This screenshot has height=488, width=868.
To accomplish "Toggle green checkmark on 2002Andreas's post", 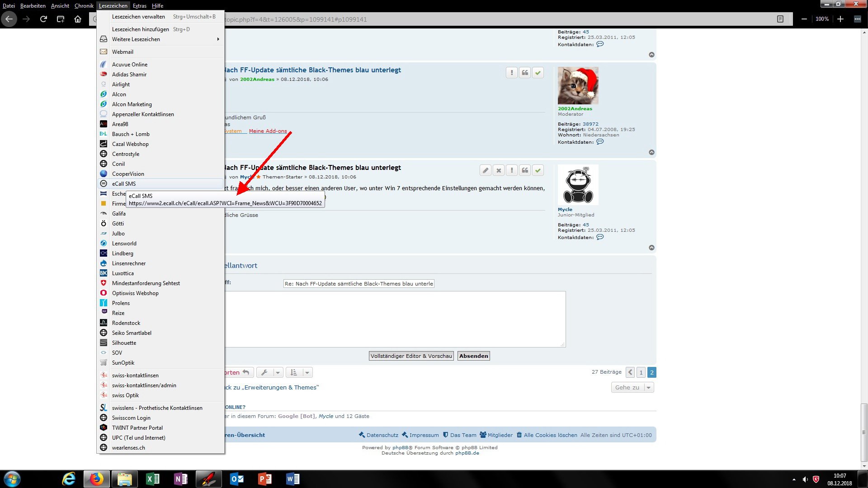I will 538,73.
